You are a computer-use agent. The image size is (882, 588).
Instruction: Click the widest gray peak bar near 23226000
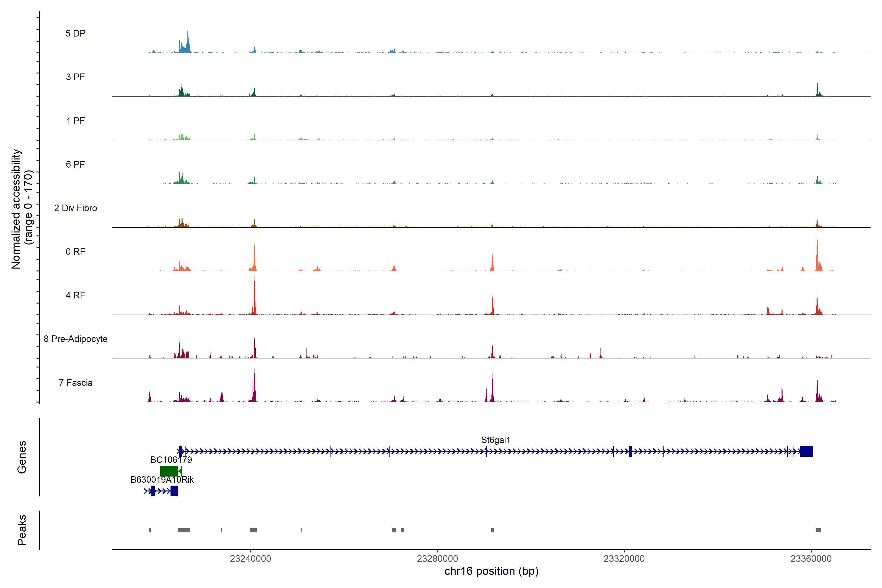[x=184, y=530]
